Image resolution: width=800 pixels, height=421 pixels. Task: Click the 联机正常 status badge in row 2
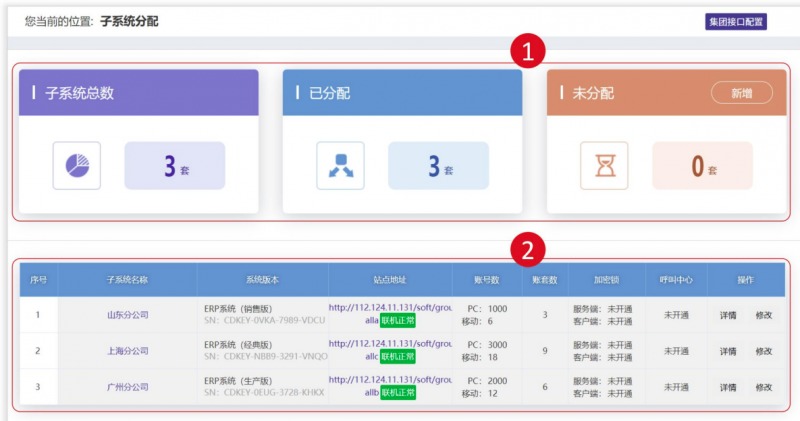(x=397, y=357)
